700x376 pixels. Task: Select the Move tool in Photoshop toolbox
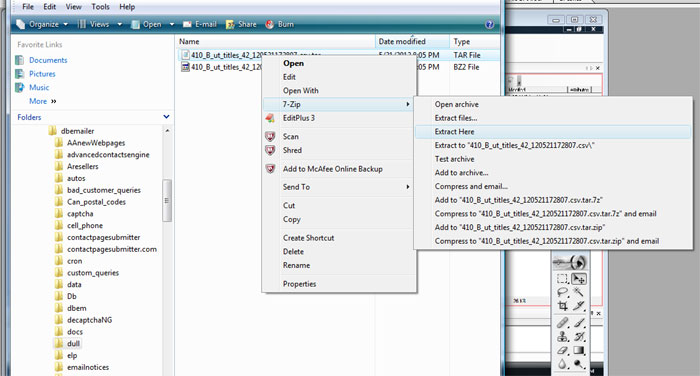pyautogui.click(x=579, y=279)
